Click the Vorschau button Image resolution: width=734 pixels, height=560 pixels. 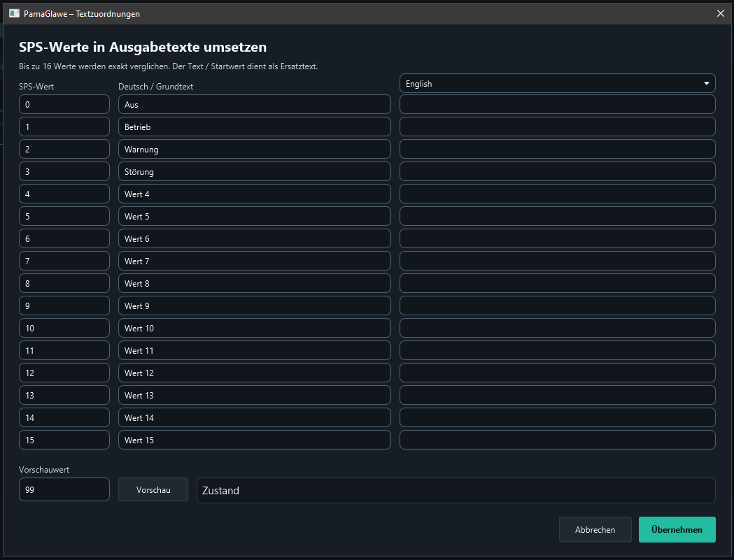tap(153, 490)
